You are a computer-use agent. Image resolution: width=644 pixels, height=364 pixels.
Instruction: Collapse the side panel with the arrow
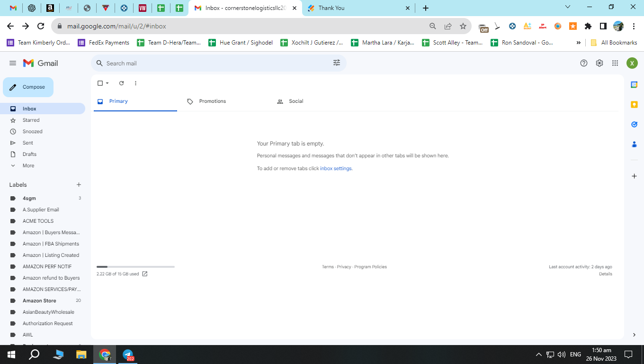(634, 335)
